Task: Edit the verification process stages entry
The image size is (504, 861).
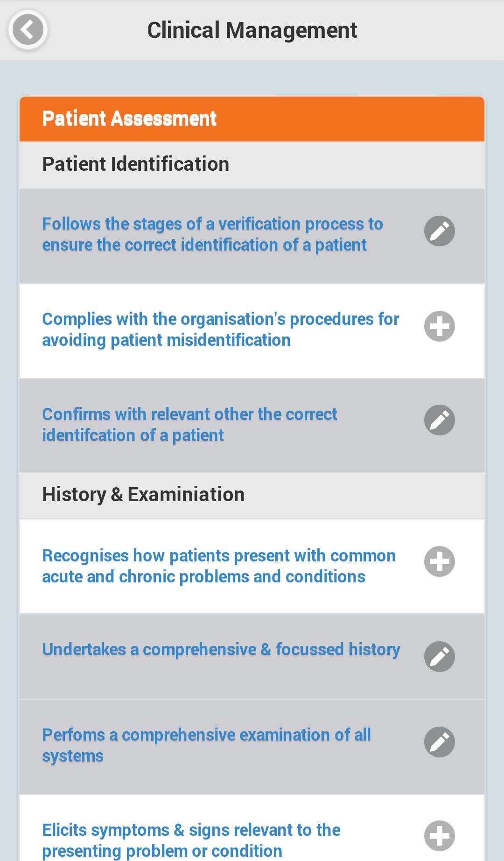Action: click(x=439, y=231)
